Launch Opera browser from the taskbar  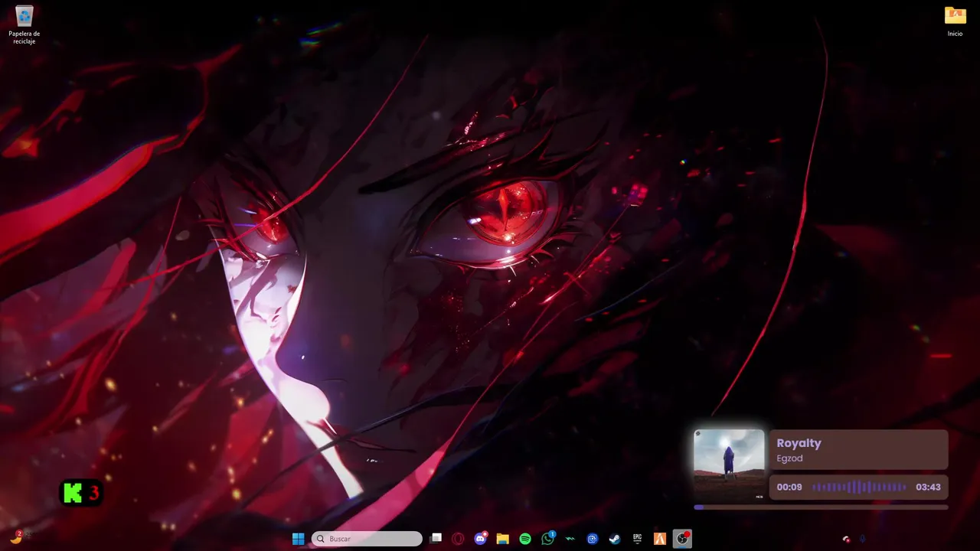[458, 539]
